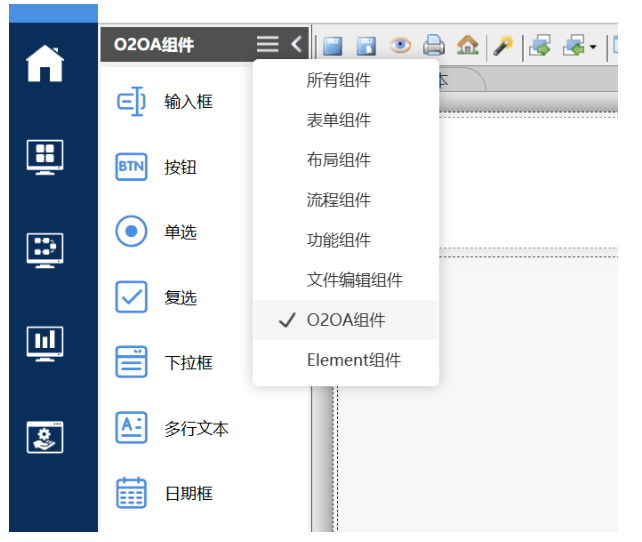
Task: Choose Element组件 from the category menu
Action: [353, 360]
